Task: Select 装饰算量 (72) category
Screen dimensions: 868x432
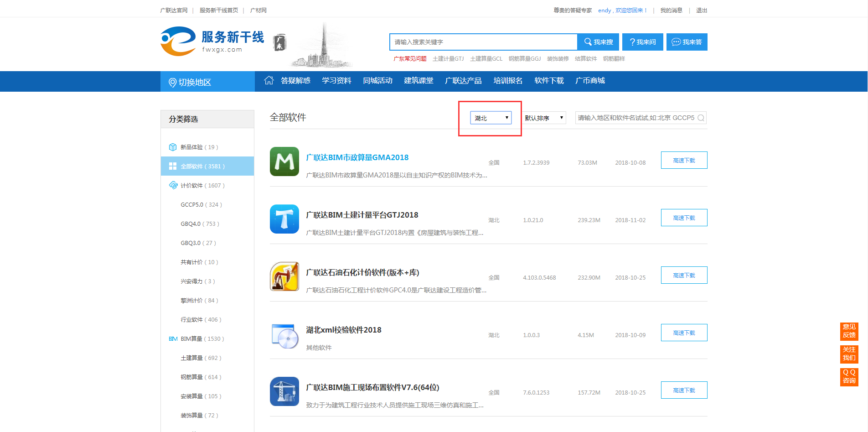Action: (x=199, y=416)
